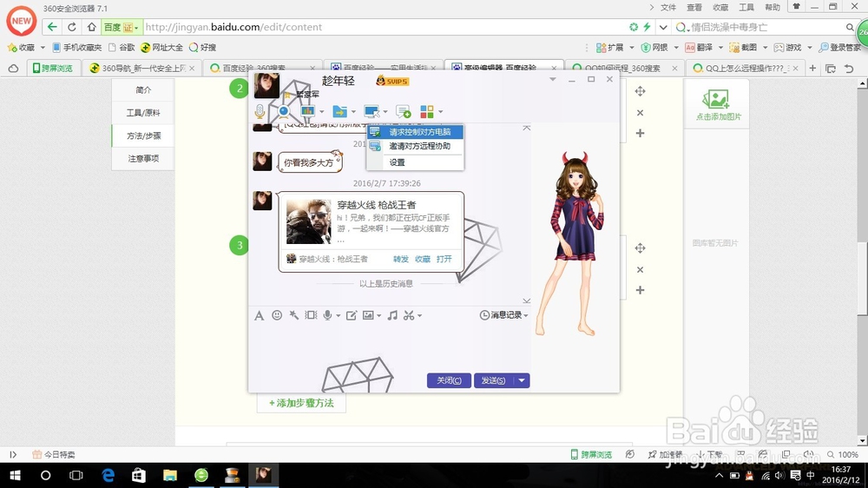This screenshot has width=868, height=488.
Task: Expand the apps grid dropdown arrow
Action: click(x=441, y=112)
